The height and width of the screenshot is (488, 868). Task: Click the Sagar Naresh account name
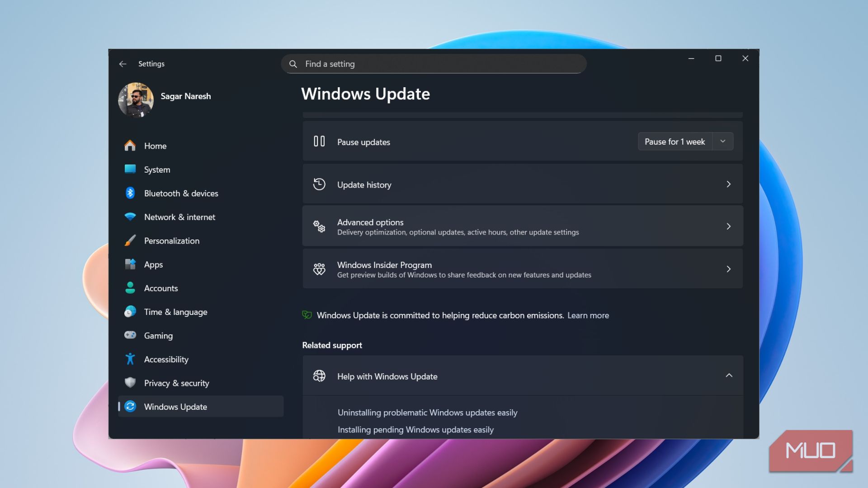pos(185,96)
